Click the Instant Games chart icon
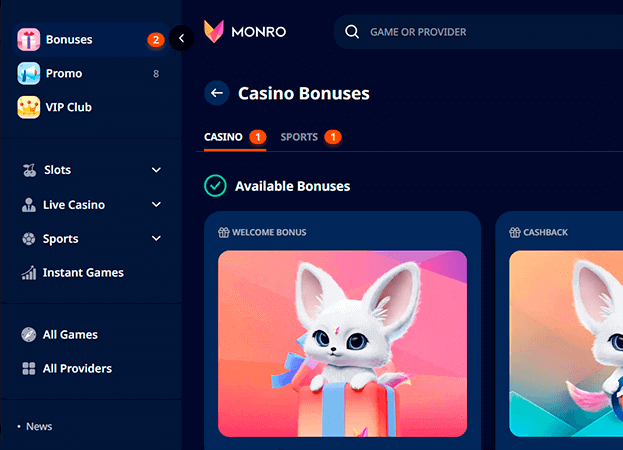Viewport: 623px width, 450px height. [29, 273]
